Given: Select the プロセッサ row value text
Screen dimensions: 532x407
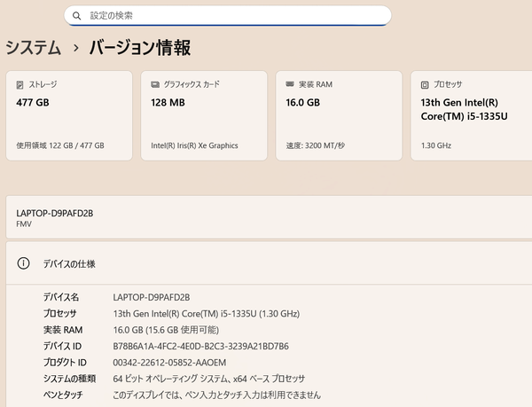Looking at the screenshot, I should tap(207, 314).
